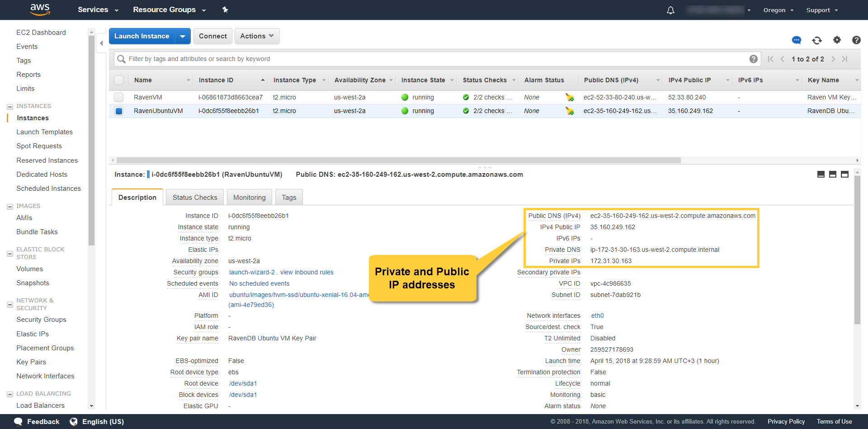Viewport: 868px width, 429px height.
Task: Click alarm icon for RavenUbuntuVM row
Action: (570, 111)
